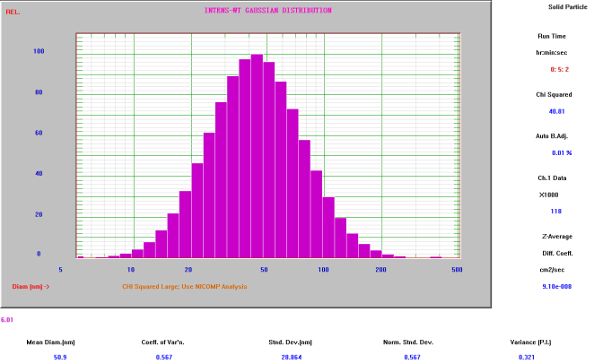Click the CHI Squared Large warning message
Image resolution: width=594 pixels, height=364 pixels.
[x=184, y=287]
